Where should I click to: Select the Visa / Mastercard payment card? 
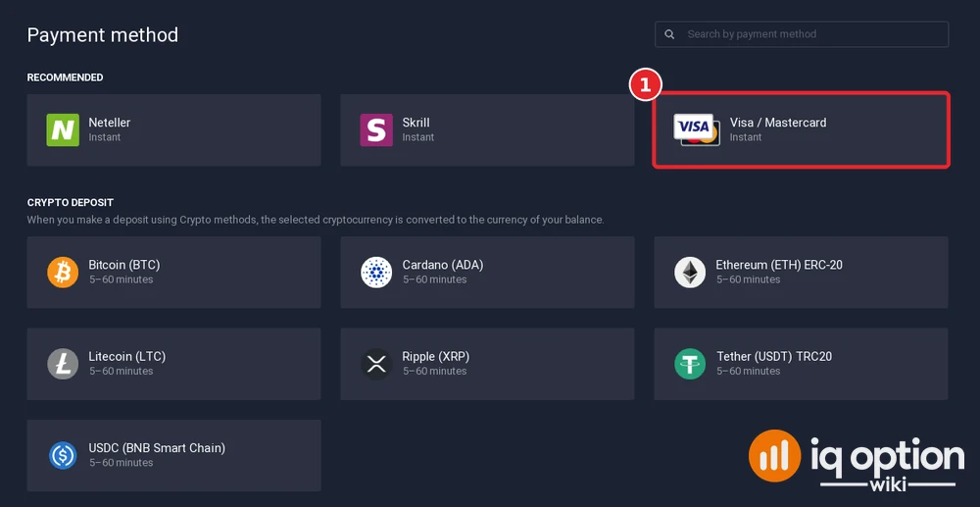point(802,130)
